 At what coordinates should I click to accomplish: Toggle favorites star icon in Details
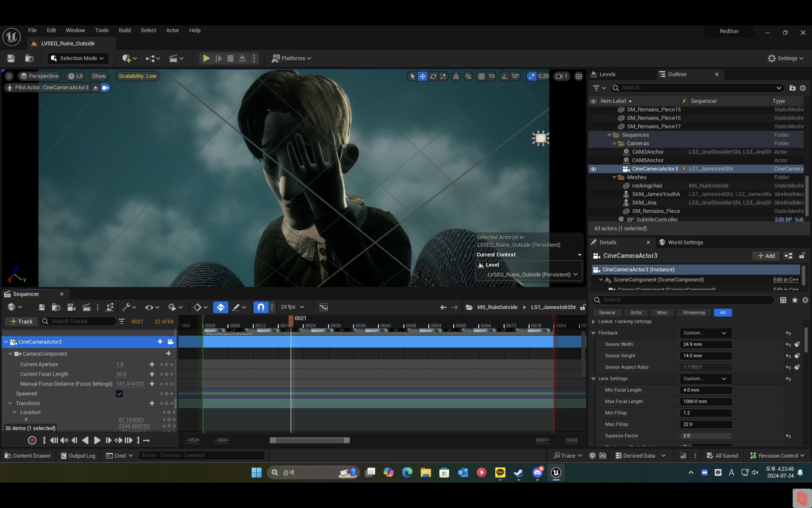(795, 300)
